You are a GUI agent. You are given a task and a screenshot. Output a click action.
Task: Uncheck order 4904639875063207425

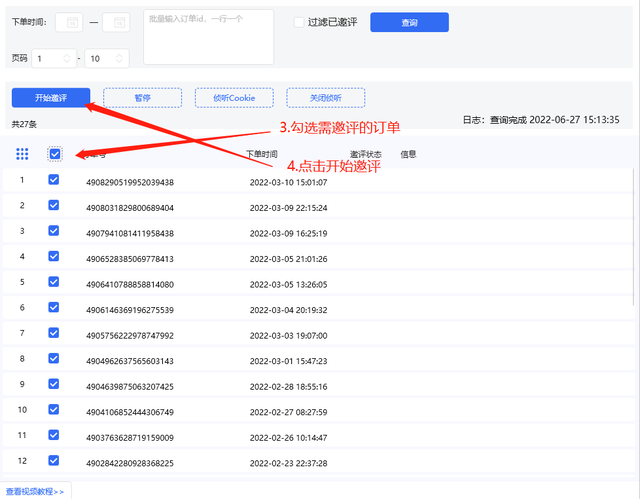pyautogui.click(x=53, y=384)
